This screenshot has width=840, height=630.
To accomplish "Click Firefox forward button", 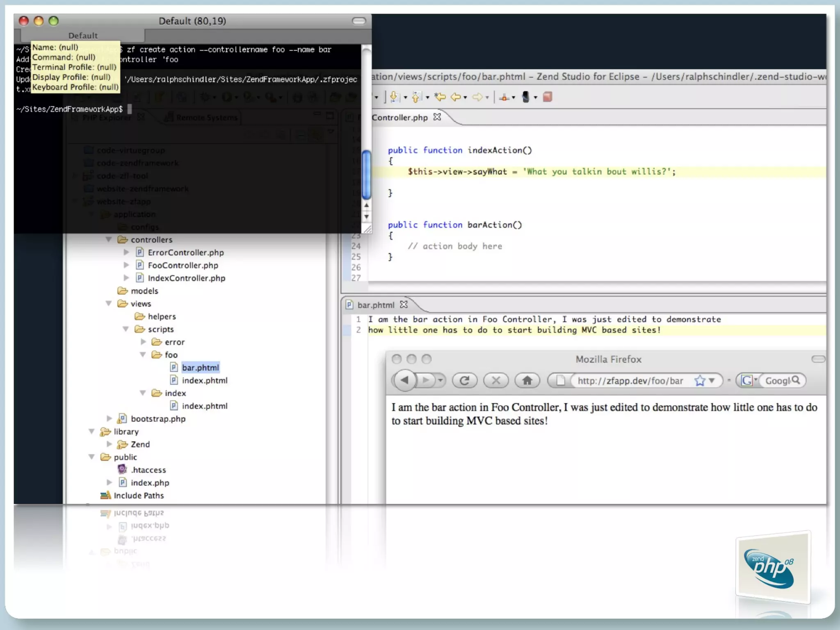I will [426, 381].
